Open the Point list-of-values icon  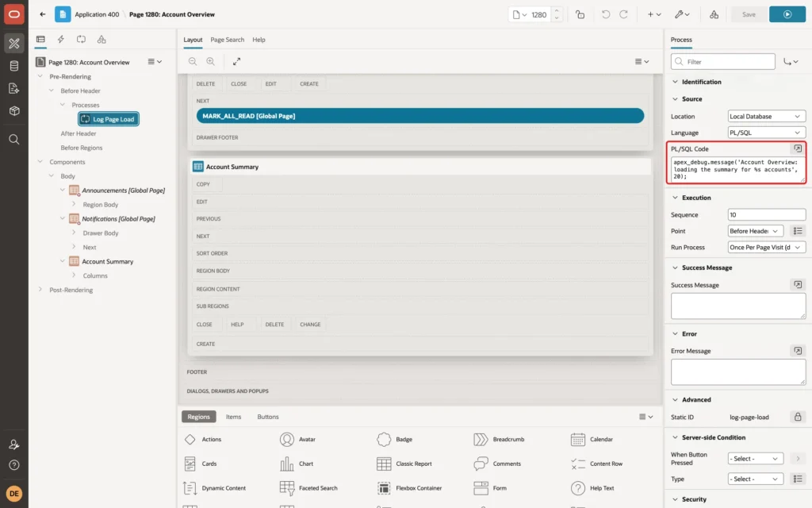coord(798,231)
